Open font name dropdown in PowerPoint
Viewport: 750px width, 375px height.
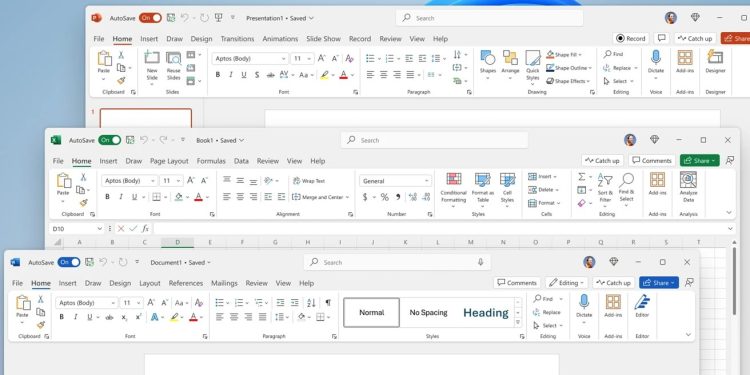point(283,58)
